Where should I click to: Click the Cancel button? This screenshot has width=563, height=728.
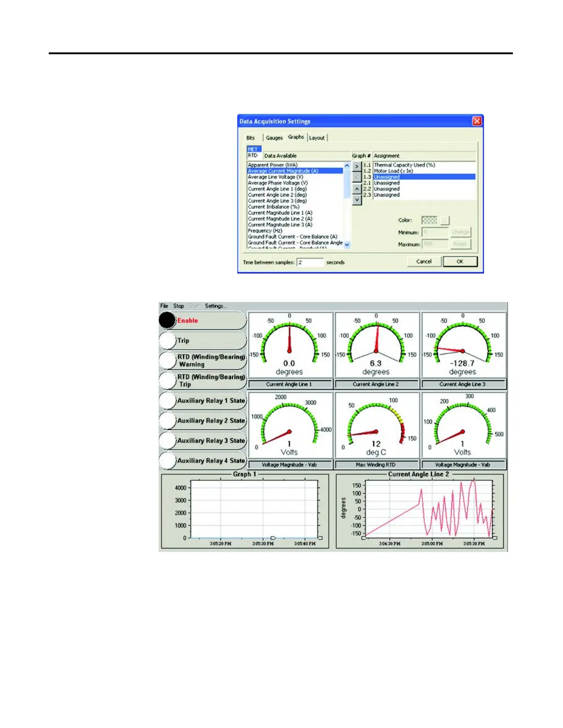click(x=424, y=262)
